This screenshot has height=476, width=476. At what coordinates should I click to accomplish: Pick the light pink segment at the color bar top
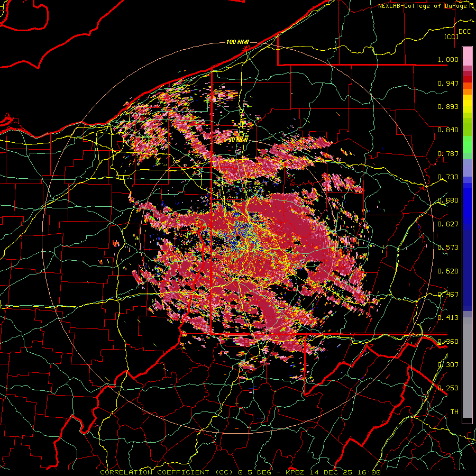pyautogui.click(x=467, y=56)
